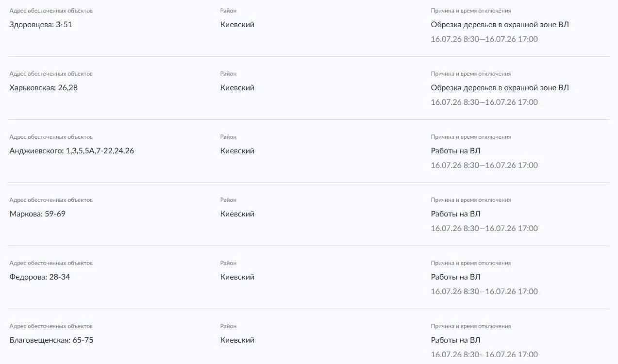Click the address Харьковская: 26,28

pos(44,88)
